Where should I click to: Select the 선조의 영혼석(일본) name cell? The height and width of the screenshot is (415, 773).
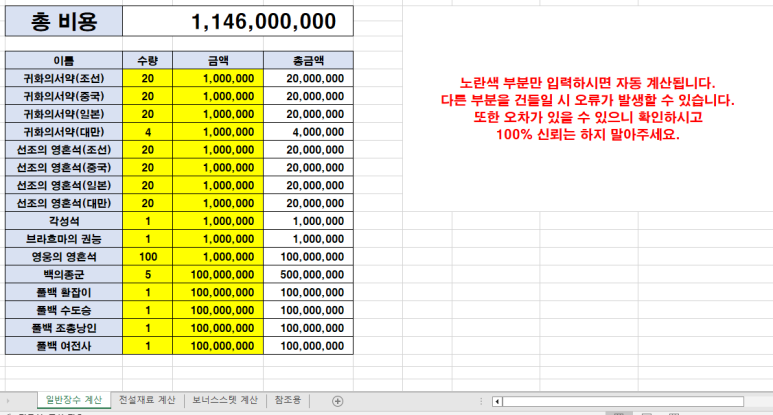tap(64, 185)
